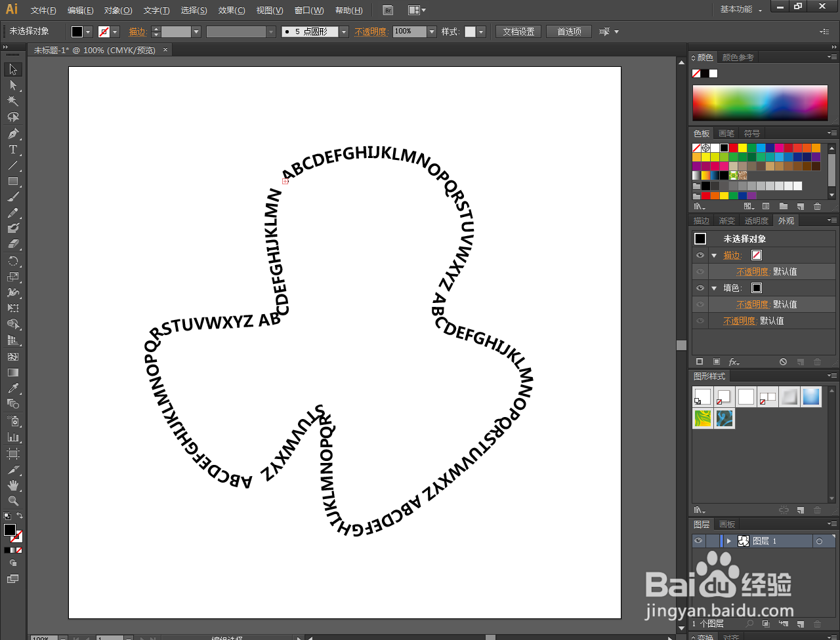Activate the Free Transform tool
The height and width of the screenshot is (640, 840).
click(x=12, y=308)
